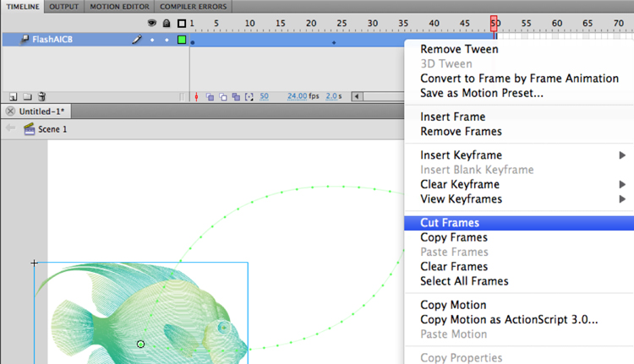634x364 pixels.
Task: Click green outline color swatch of FlashAICB
Action: point(182,40)
